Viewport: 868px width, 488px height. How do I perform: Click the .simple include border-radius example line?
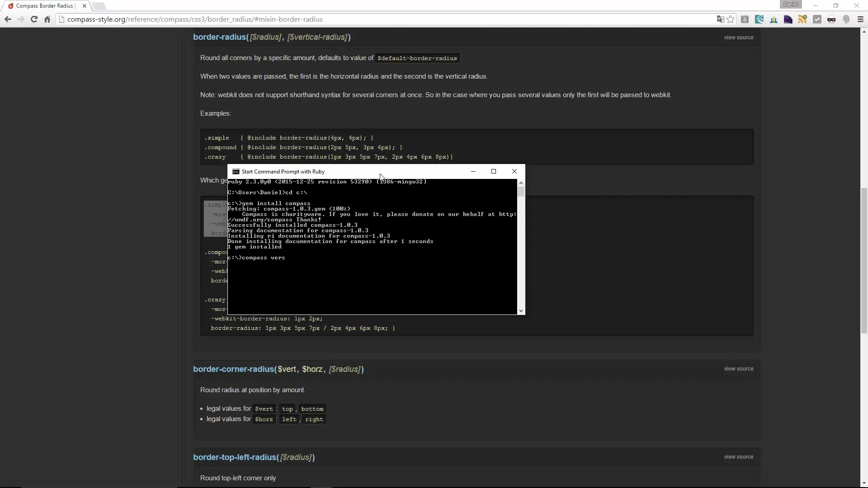click(x=289, y=138)
